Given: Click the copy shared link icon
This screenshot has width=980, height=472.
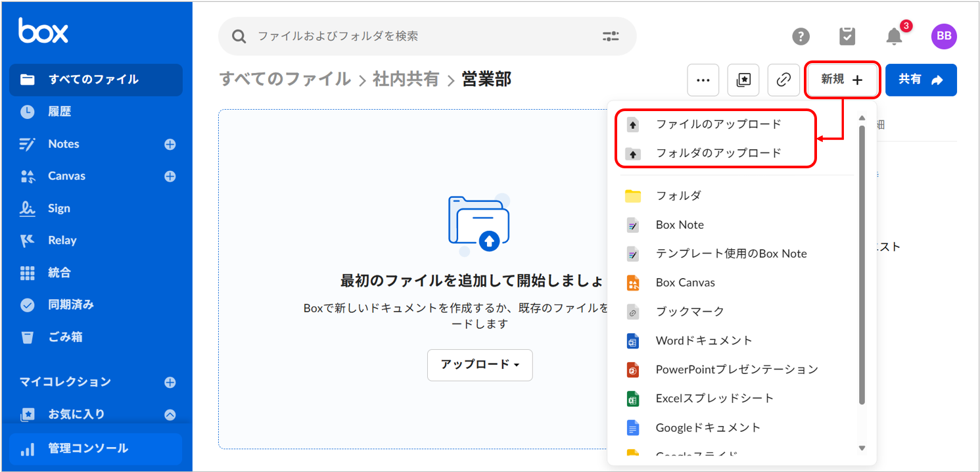Looking at the screenshot, I should [783, 80].
